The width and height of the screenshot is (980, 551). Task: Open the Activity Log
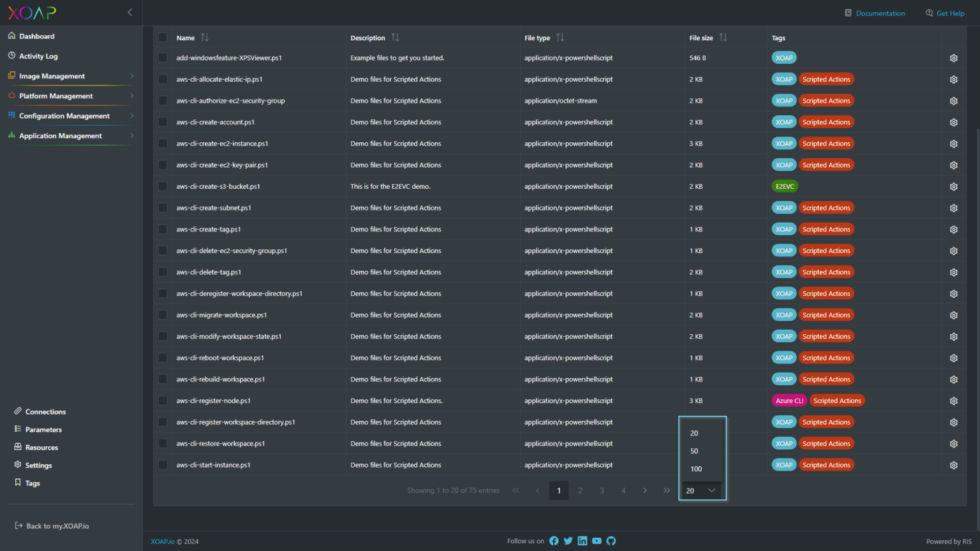coord(40,55)
